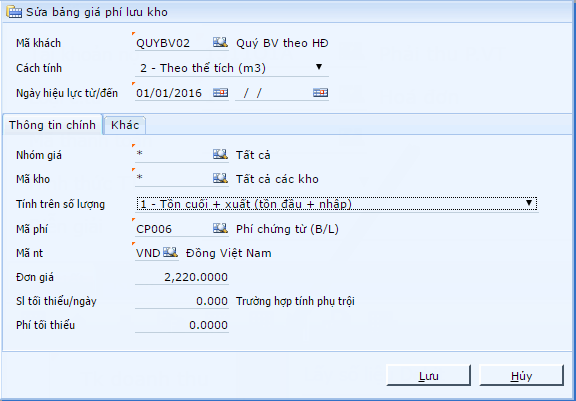
Task: Focus the Mã khách field QUYBV02
Action: point(173,43)
